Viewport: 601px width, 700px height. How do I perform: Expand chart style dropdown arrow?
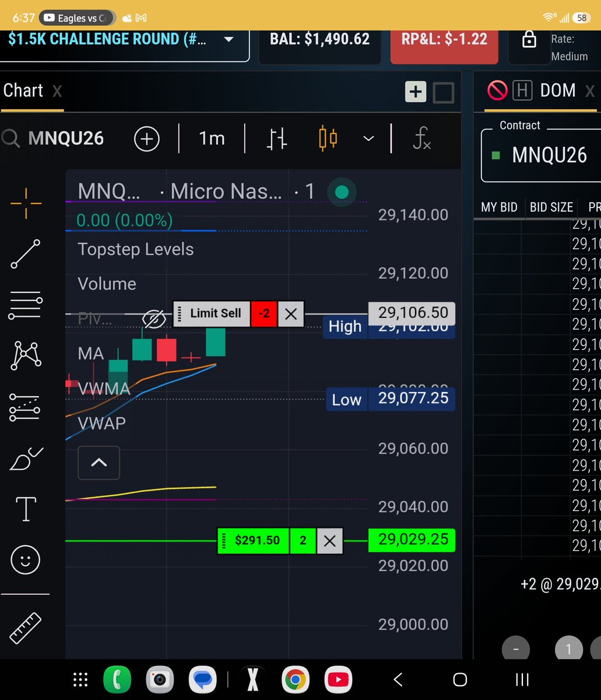click(368, 139)
